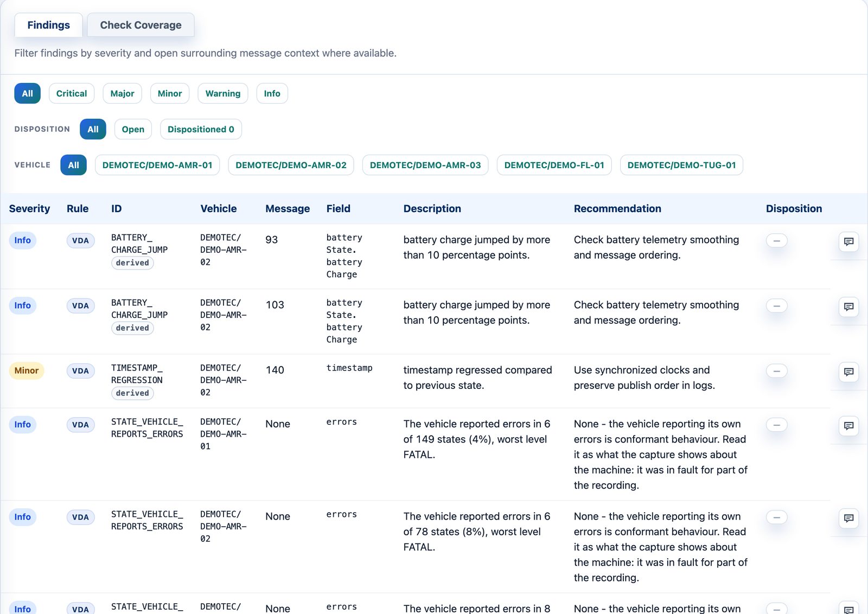Show Dispositioned 0 findings
868x614 pixels.
201,129
